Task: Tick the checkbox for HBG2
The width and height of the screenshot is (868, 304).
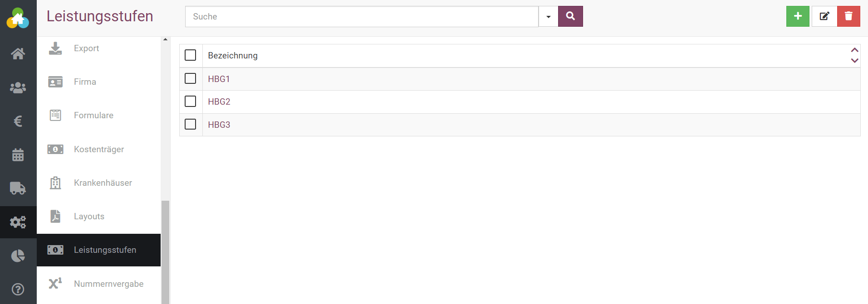Action: pos(191,101)
